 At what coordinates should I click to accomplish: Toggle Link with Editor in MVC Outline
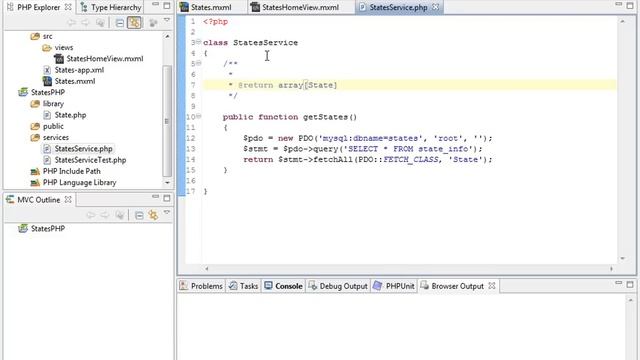coord(153,215)
